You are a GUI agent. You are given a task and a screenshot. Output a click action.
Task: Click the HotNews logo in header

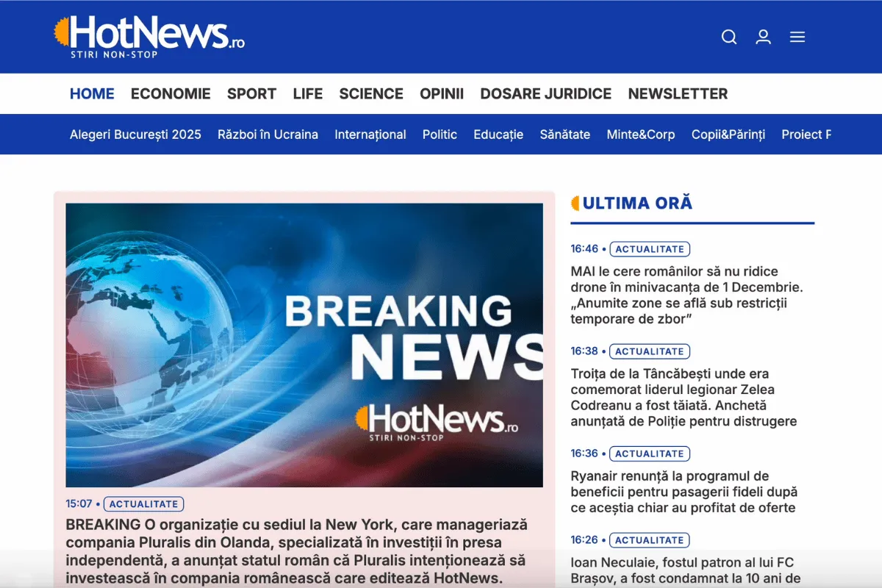pos(149,36)
